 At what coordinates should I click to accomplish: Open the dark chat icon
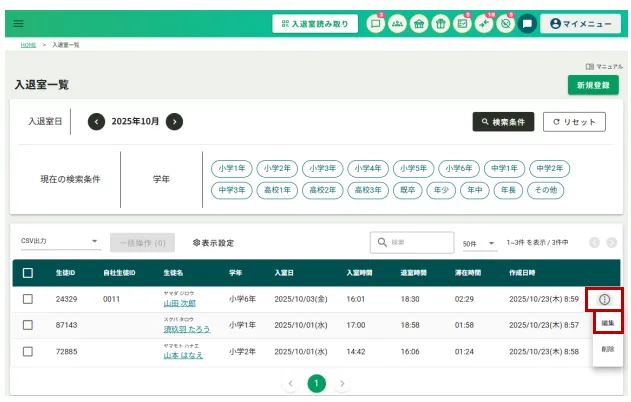[x=528, y=23]
